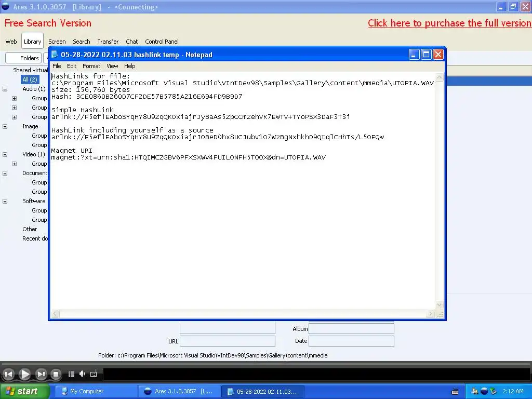Open Notepad View menu

tap(112, 66)
